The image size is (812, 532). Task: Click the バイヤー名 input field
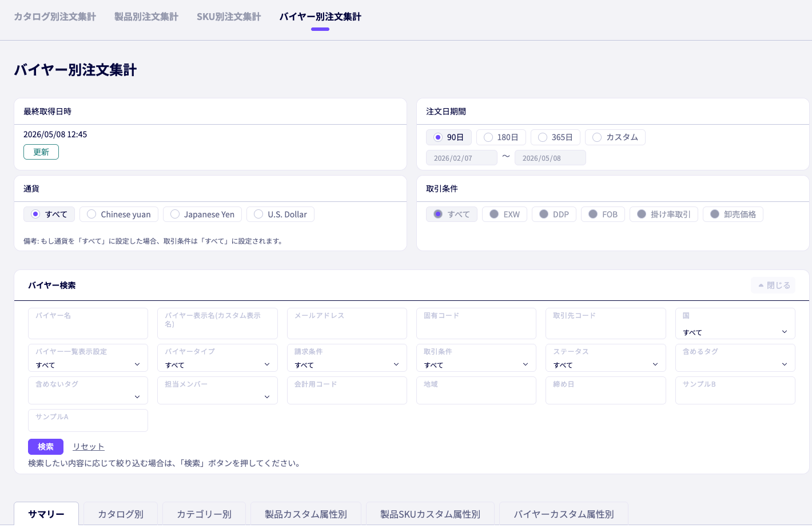tap(88, 323)
